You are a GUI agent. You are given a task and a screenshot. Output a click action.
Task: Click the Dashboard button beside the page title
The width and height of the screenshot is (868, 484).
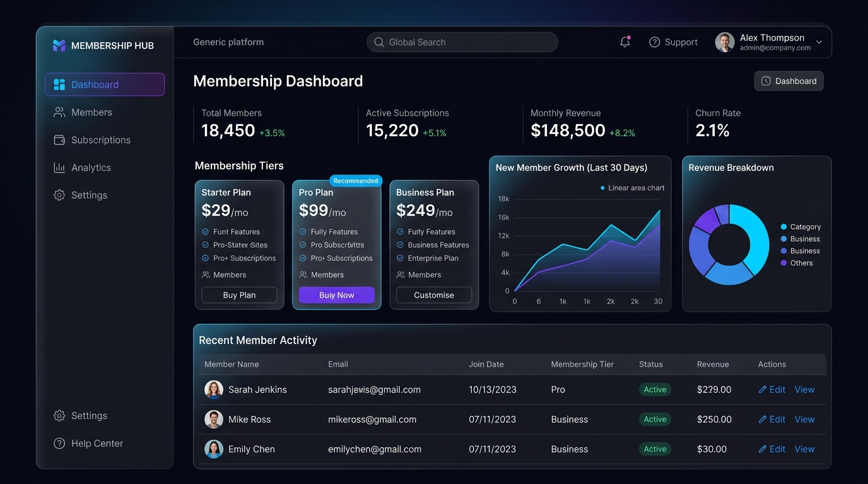point(789,81)
